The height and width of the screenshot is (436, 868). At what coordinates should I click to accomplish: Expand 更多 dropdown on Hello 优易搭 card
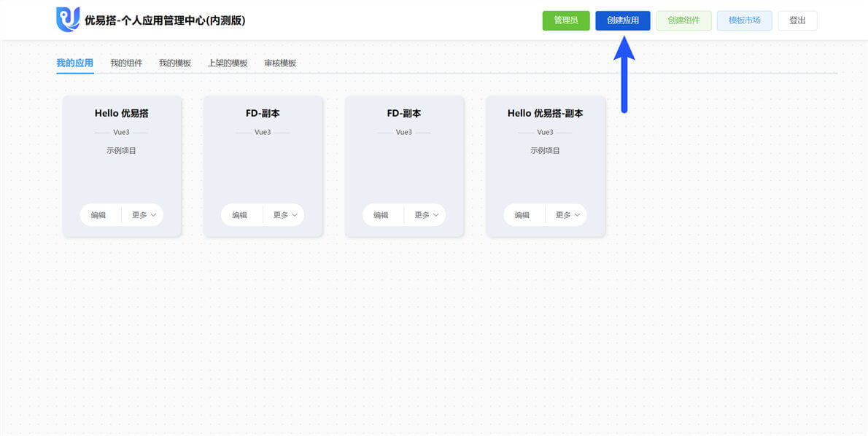tap(143, 214)
